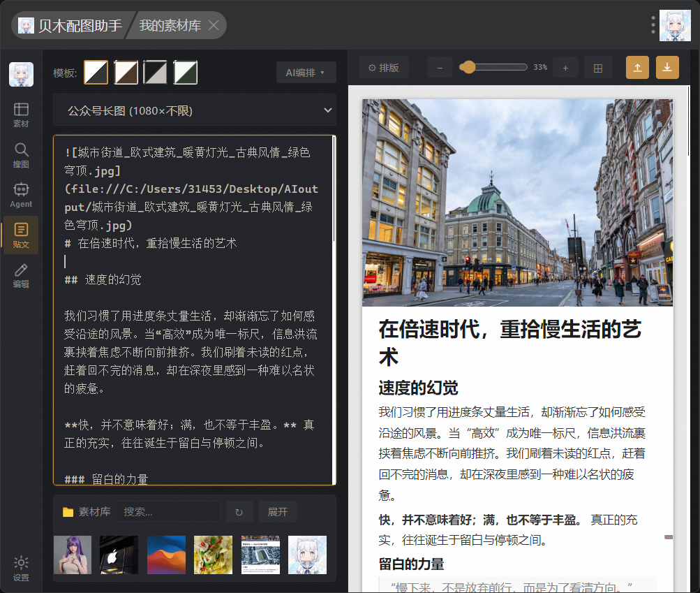This screenshot has height=593, width=700.
Task: Open the 编辑 pencil tool
Action: (21, 276)
